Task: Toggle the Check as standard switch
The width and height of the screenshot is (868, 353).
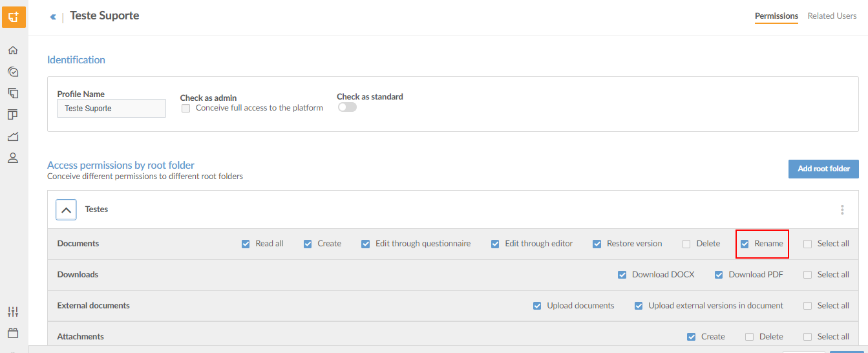Action: [x=347, y=107]
